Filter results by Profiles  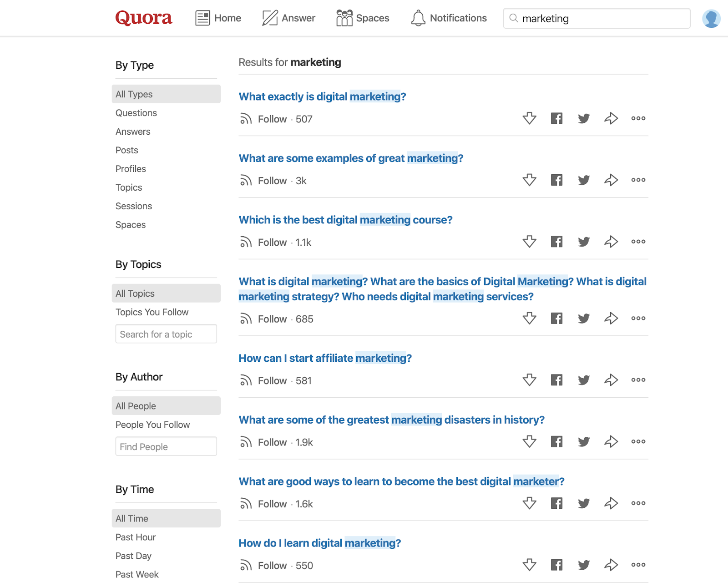(131, 169)
